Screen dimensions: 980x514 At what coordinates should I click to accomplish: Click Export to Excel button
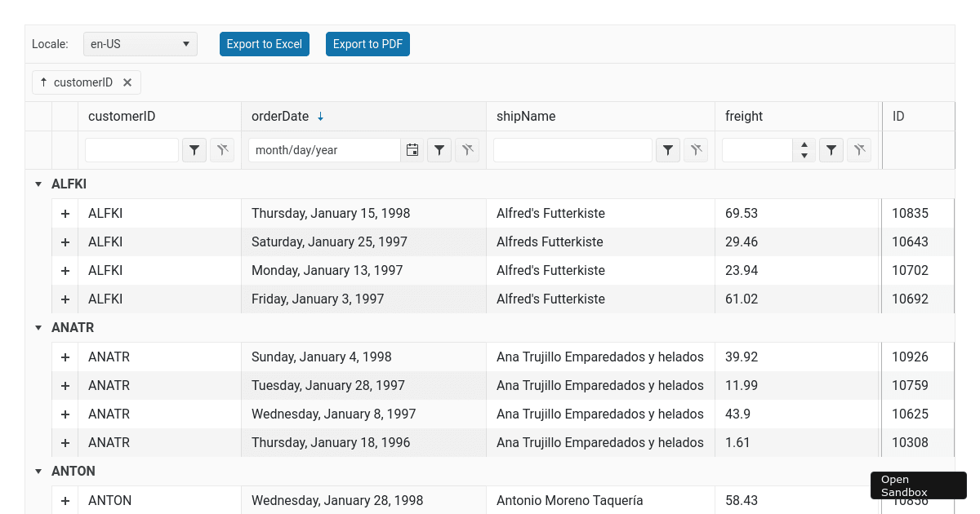point(265,44)
